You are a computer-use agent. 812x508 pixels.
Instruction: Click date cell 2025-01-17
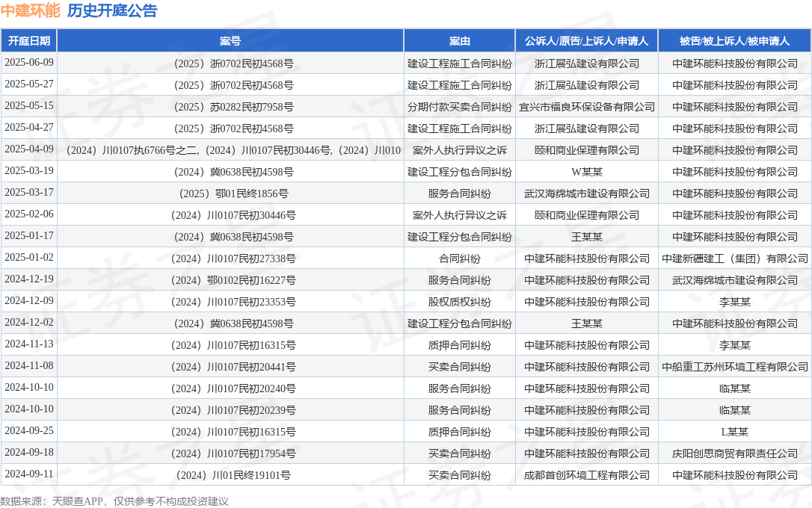click(29, 236)
